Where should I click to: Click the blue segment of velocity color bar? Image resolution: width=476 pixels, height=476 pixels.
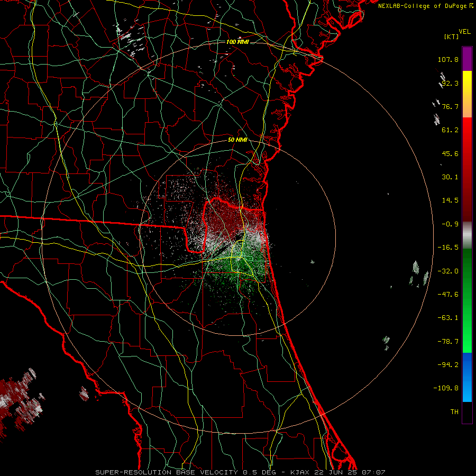467,377
